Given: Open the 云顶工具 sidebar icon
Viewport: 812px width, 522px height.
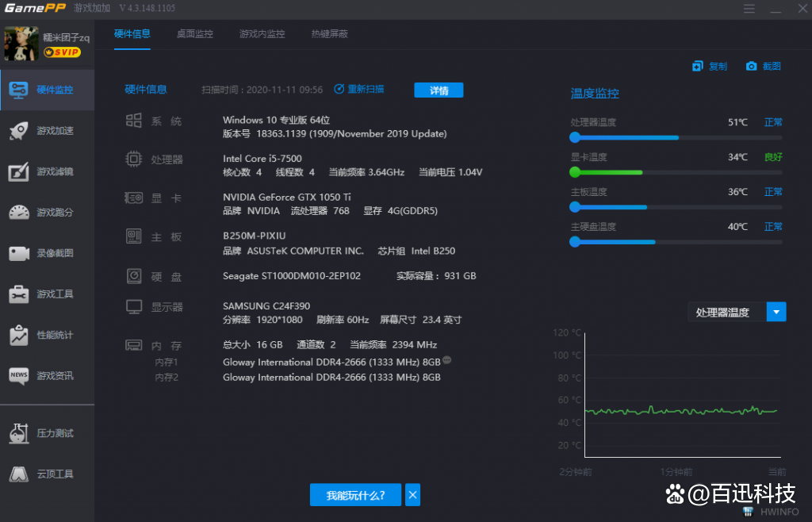Looking at the screenshot, I should pos(19,474).
